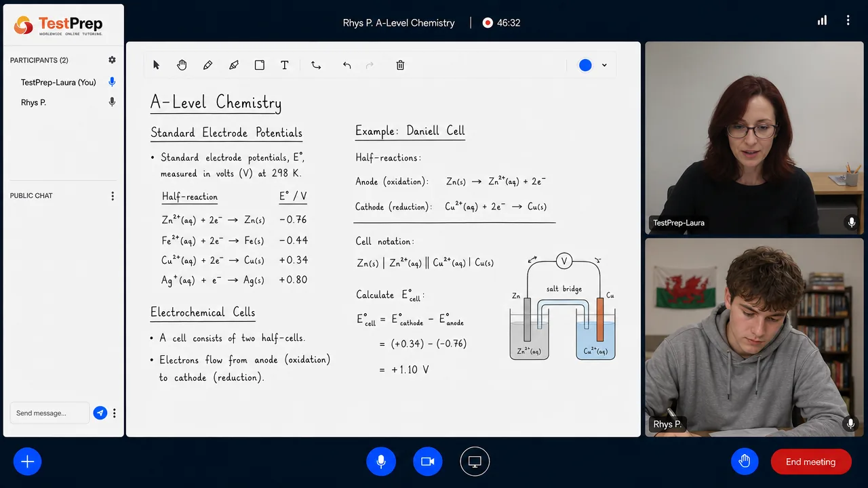
Task: Click mic icon on TestPrep-Laura's video
Action: pos(852,222)
